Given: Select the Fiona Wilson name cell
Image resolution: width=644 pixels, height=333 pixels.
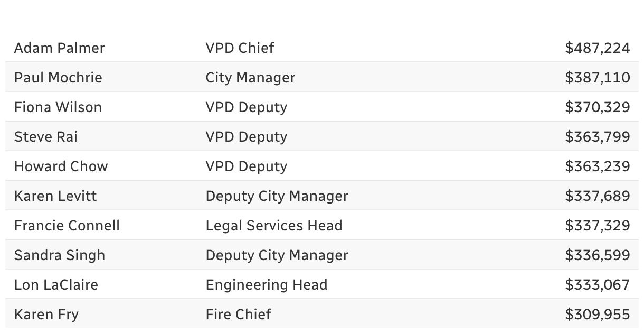Looking at the screenshot, I should pos(58,107).
